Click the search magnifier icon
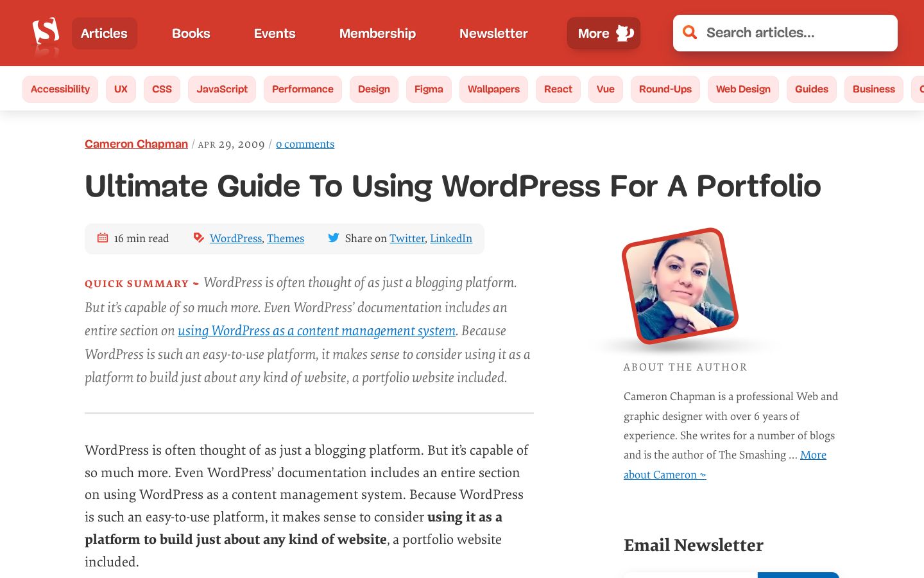 (x=690, y=33)
